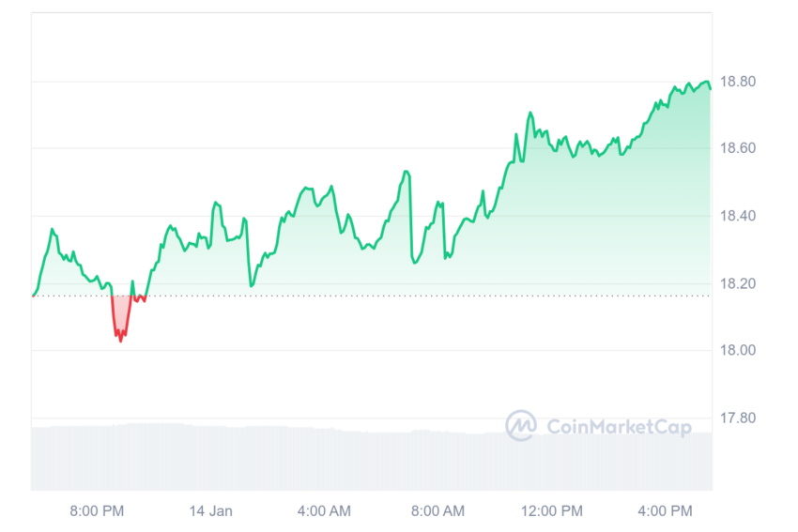This screenshot has width=798, height=532.
Task: Select the 18.20 price axis label
Action: (x=737, y=283)
